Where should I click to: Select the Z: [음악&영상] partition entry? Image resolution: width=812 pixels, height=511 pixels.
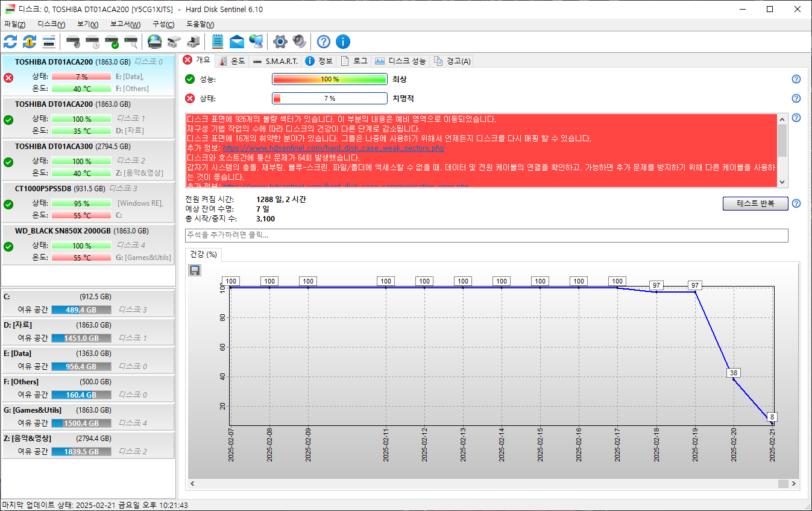(89, 445)
